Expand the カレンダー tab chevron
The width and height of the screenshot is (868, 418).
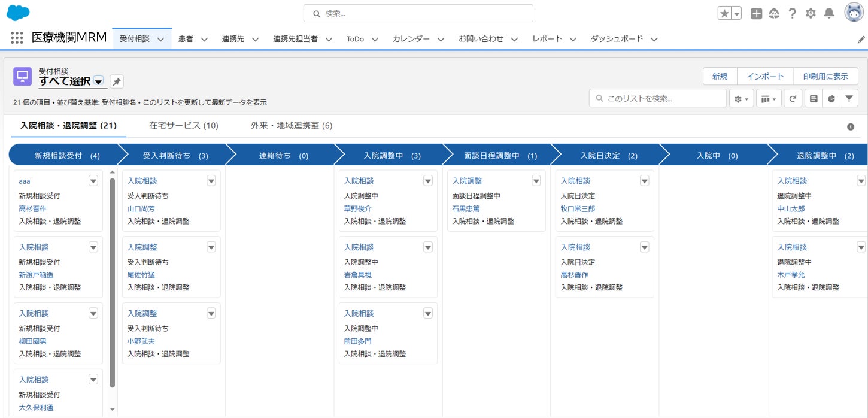(441, 39)
